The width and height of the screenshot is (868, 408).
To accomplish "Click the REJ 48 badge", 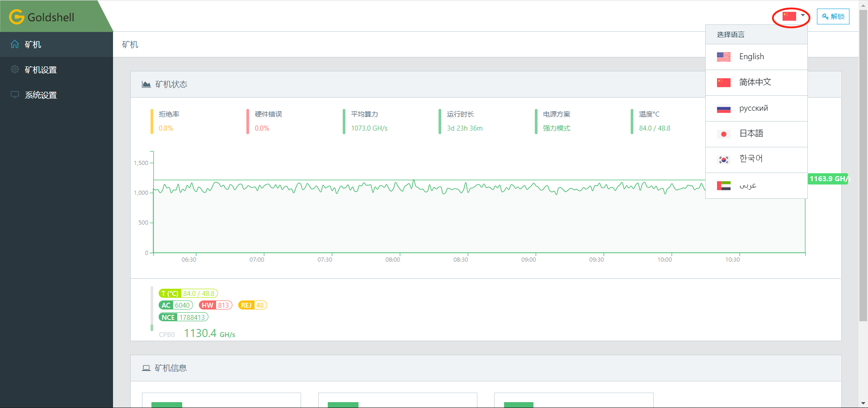I will pyautogui.click(x=253, y=305).
